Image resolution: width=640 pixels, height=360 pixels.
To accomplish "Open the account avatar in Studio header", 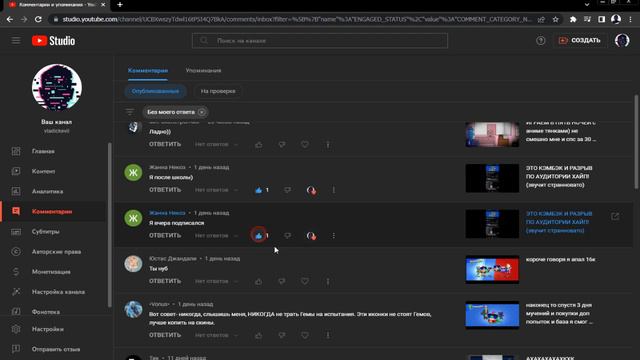I will point(622,40).
